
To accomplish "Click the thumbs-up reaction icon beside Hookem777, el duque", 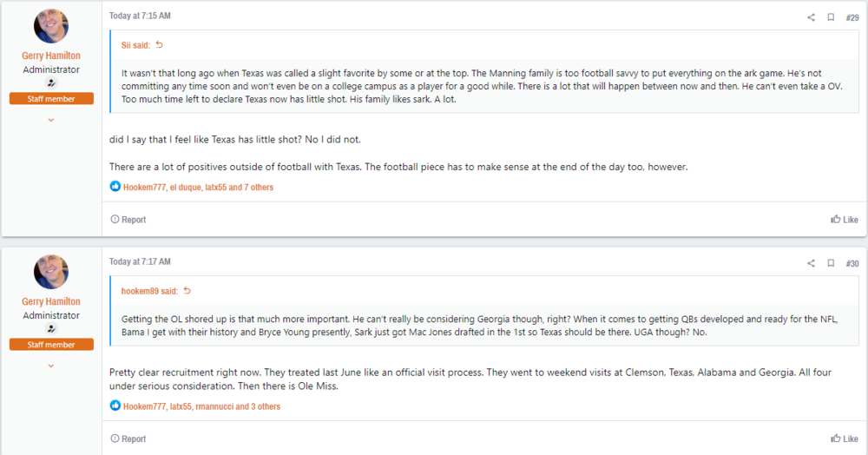I will [x=115, y=187].
